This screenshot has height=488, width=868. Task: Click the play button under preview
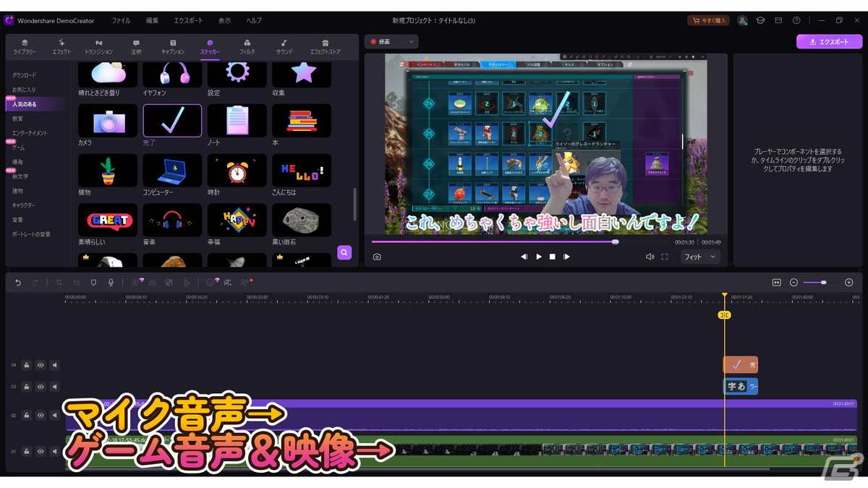point(538,257)
